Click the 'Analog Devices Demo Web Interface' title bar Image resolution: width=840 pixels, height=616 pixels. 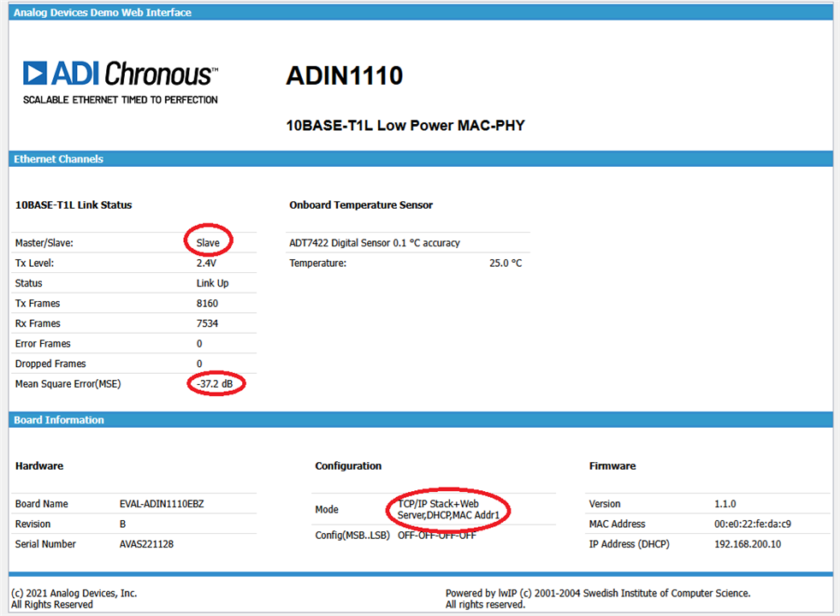tap(421, 12)
